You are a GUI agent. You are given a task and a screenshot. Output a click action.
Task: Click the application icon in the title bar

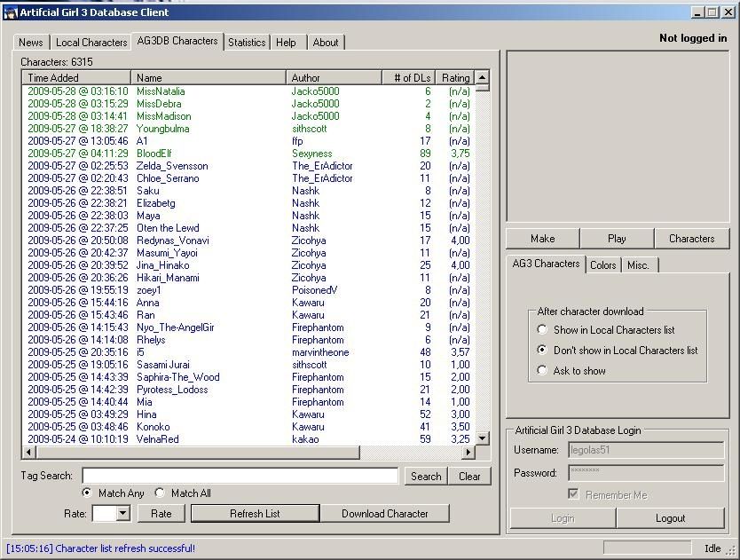coord(11,12)
